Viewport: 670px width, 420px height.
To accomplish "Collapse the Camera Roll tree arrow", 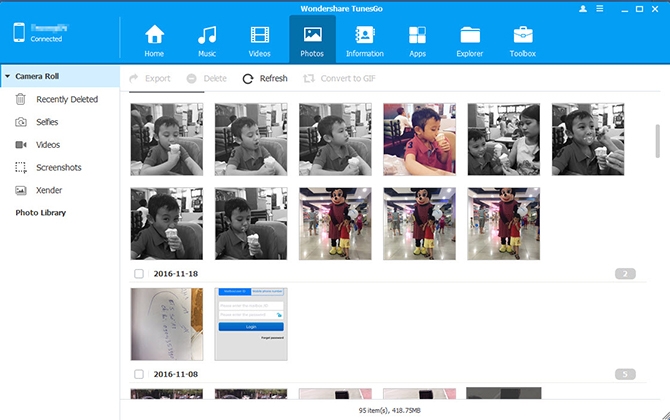I will coord(7,76).
